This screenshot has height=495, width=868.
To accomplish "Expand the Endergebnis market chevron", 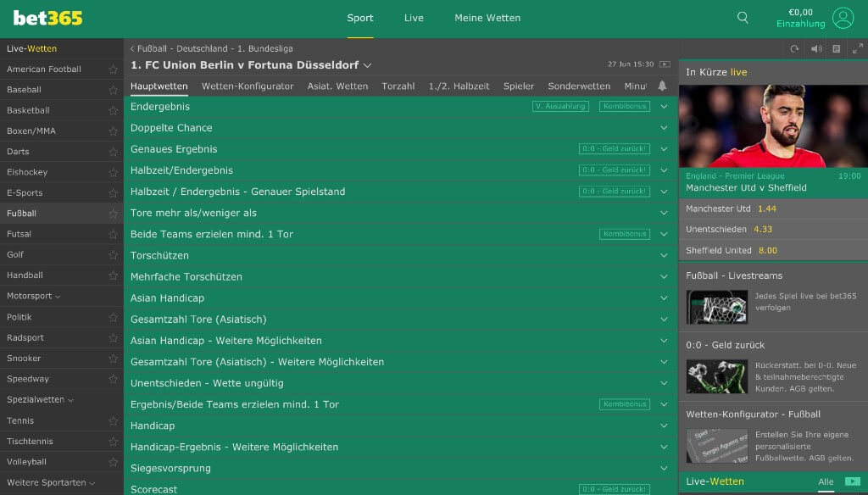I will click(664, 106).
